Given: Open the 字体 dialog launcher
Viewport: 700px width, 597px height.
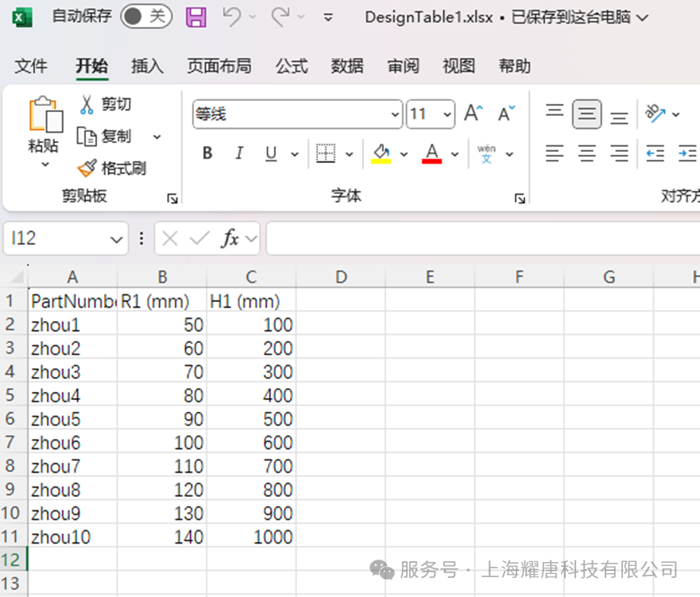Looking at the screenshot, I should (x=520, y=198).
